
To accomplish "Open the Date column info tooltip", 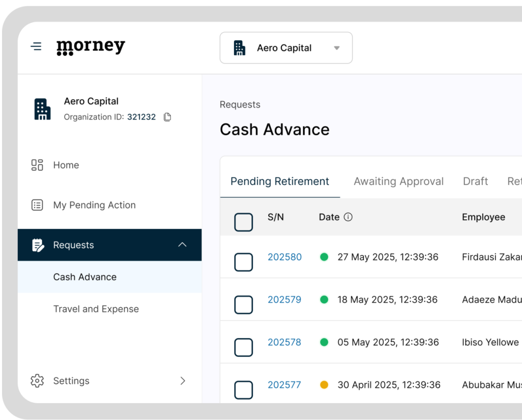I will pos(349,217).
